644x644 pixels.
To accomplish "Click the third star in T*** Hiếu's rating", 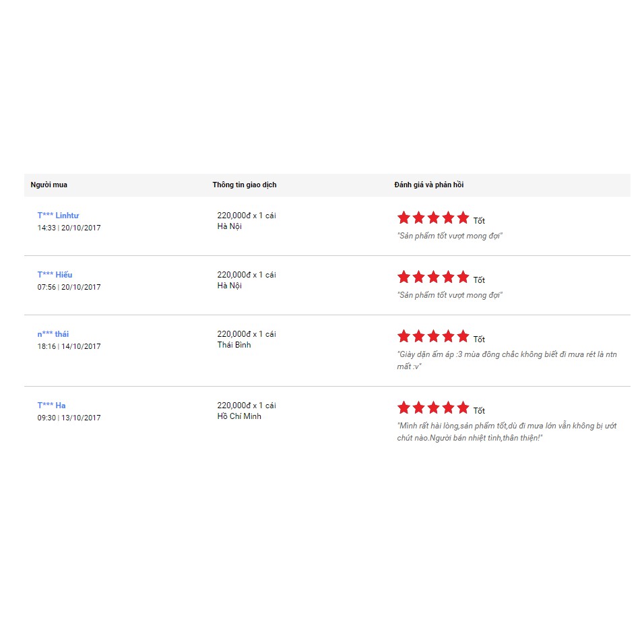I will (433, 277).
